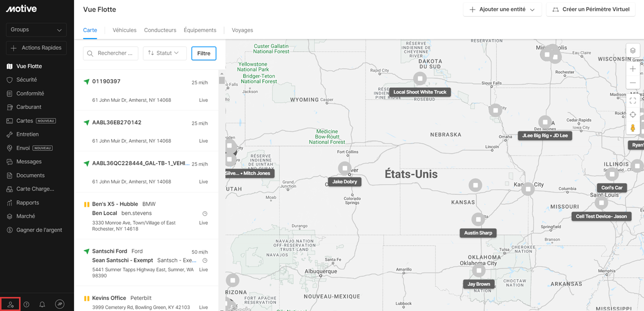Click the Gagner de l'argent dollar icon
Screen dimensions: 644x311
pyautogui.click(x=10, y=230)
